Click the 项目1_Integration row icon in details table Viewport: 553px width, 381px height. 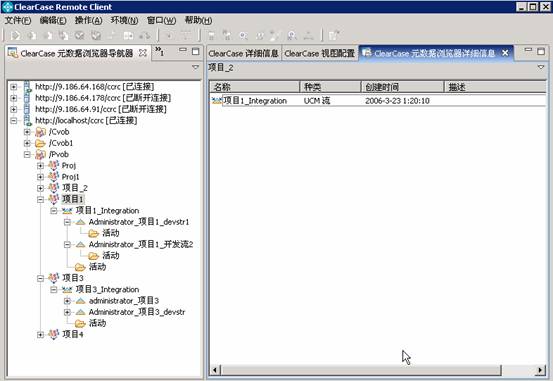pos(216,101)
